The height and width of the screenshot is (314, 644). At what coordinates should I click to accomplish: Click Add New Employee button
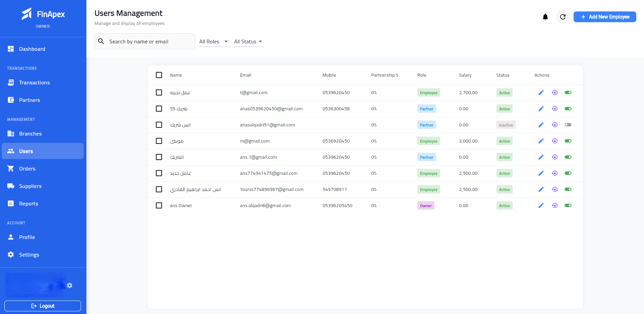point(605,17)
